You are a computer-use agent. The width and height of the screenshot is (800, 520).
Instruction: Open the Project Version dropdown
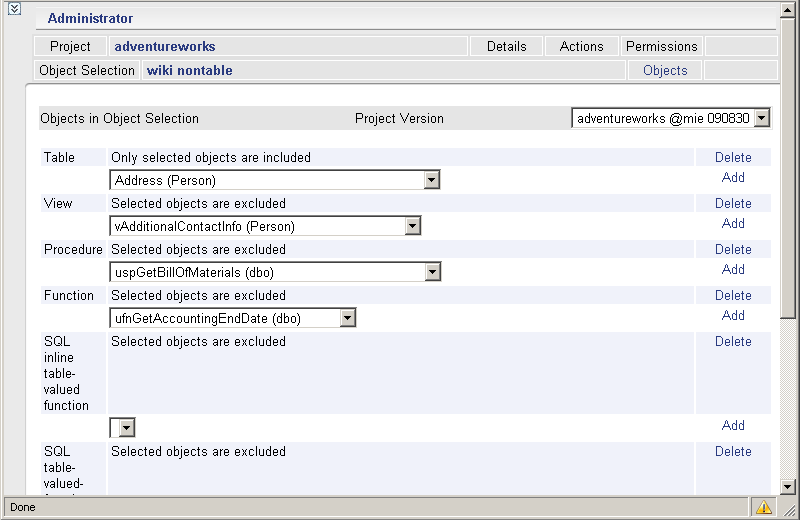[x=670, y=118]
